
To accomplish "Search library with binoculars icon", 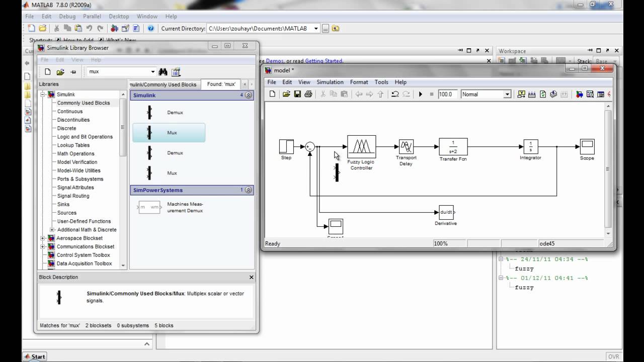I will 163,72.
